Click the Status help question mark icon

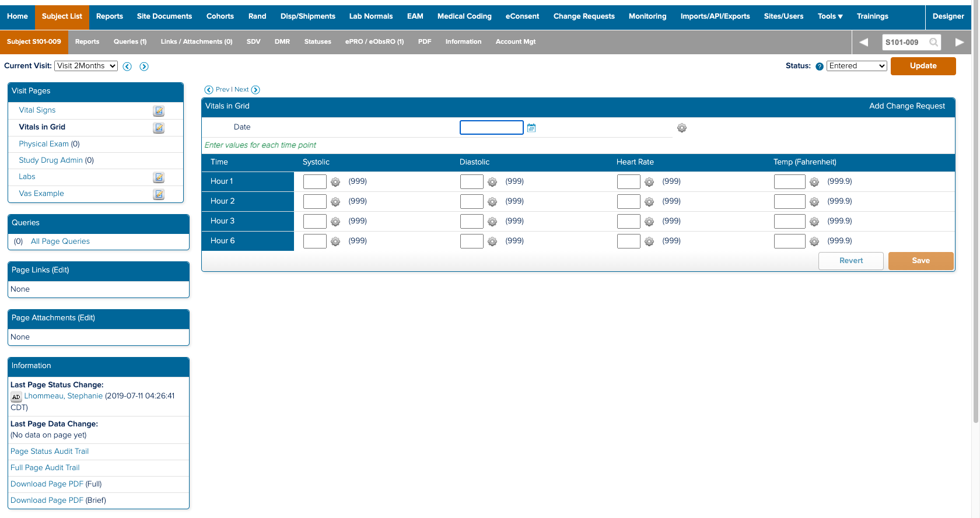coord(819,66)
